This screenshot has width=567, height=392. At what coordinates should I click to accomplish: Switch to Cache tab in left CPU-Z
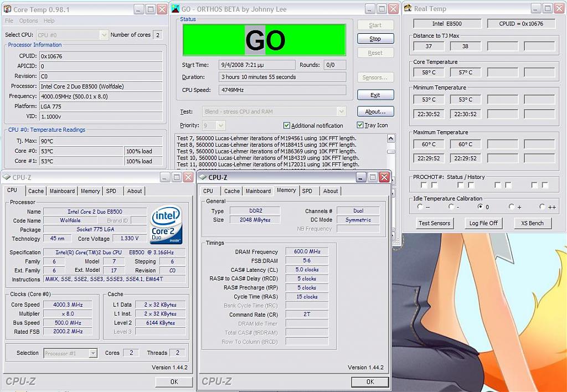tap(36, 191)
